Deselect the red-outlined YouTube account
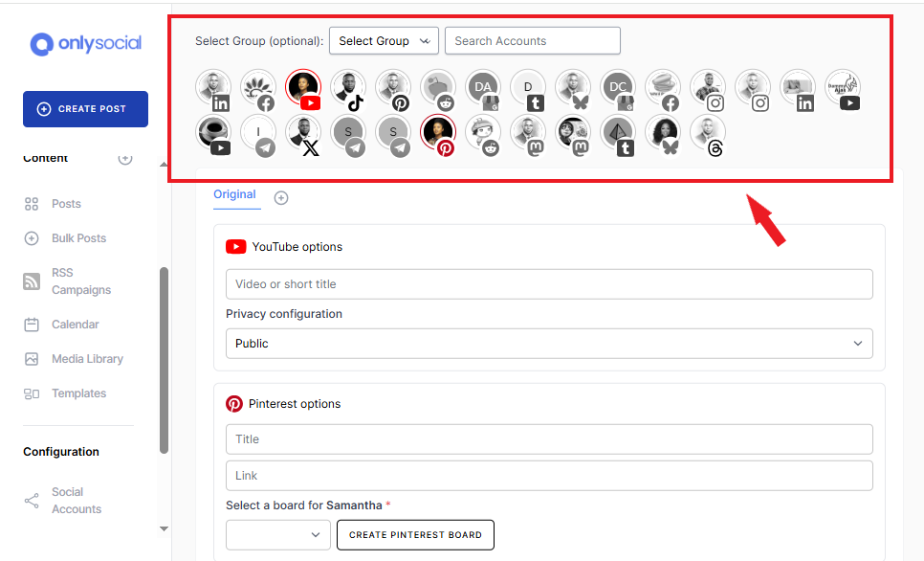924x561 pixels. pos(303,87)
